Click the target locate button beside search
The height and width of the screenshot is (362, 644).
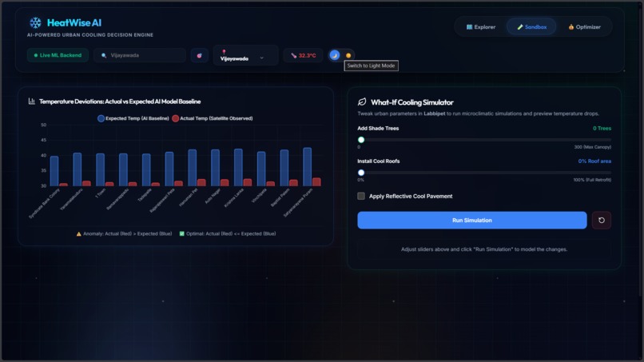pos(199,55)
